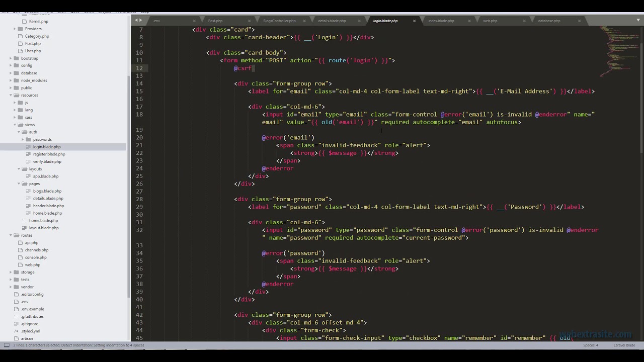Screen dimensions: 644x362
Task: Open header.blade.php in the sidebar
Action: point(48,206)
